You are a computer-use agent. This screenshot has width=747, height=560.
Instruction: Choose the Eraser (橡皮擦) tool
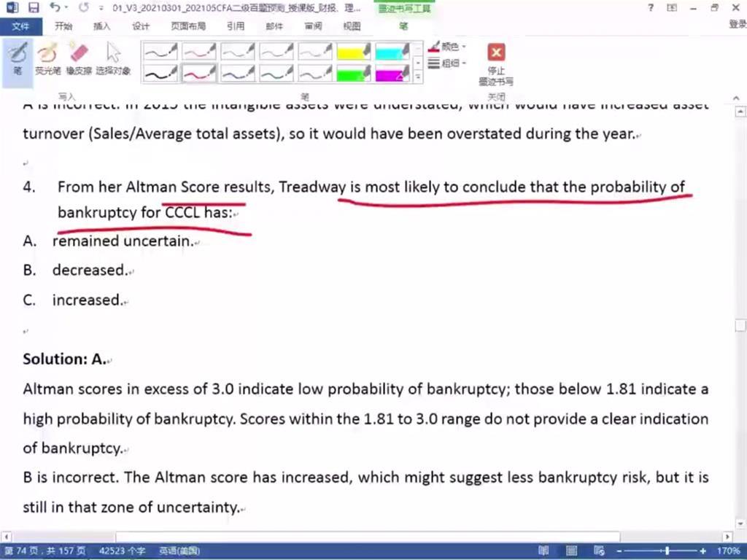pos(78,58)
